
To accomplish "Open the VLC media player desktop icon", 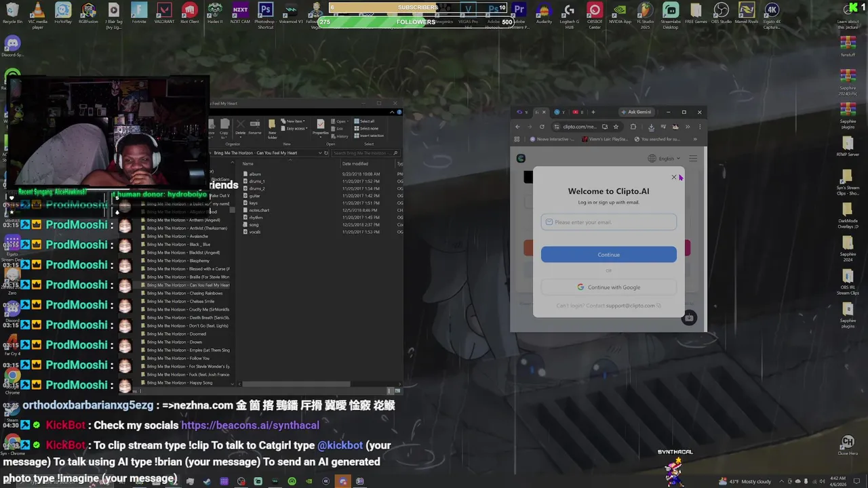I will tap(38, 15).
